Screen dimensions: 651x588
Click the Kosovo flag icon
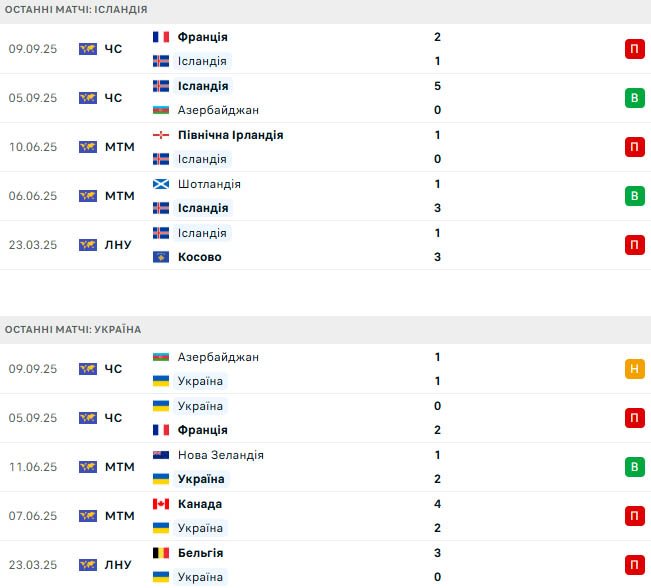(x=161, y=257)
